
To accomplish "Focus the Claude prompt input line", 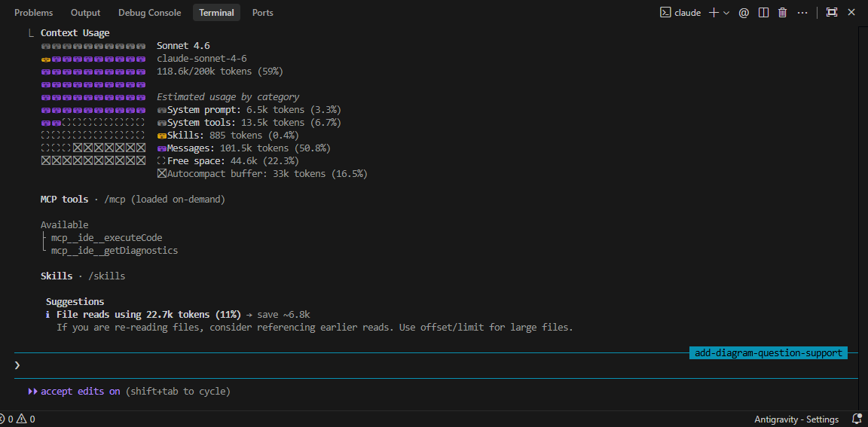I will (436, 365).
